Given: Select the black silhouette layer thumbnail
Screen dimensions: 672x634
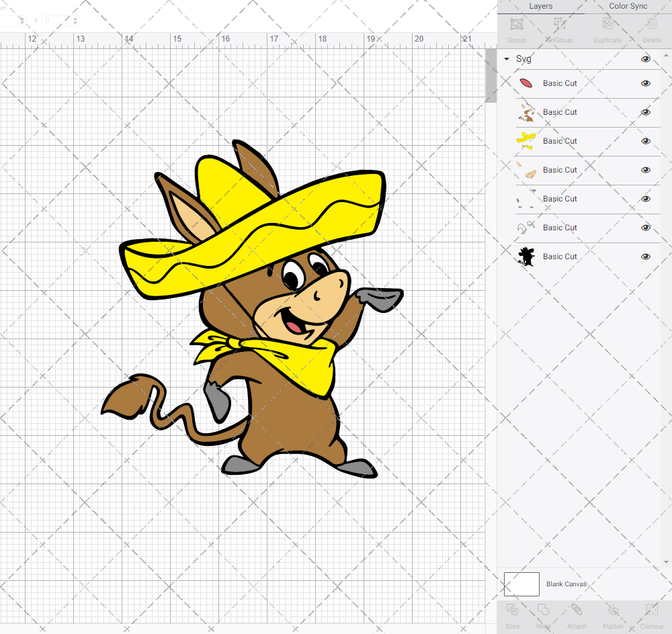Looking at the screenshot, I should [526, 257].
